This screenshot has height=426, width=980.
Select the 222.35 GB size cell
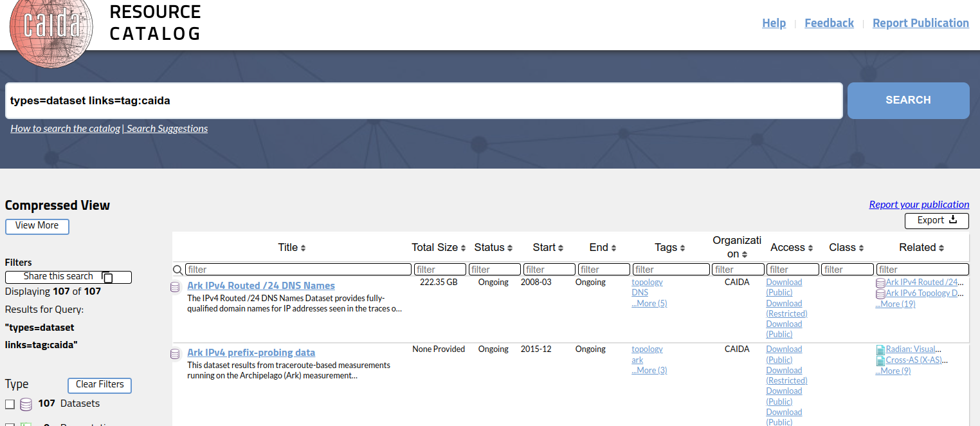439,282
